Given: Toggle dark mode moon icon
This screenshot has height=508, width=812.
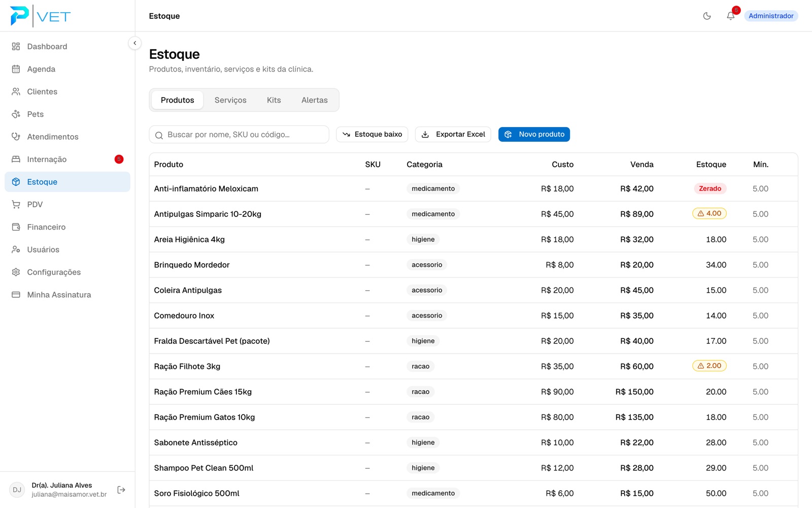Looking at the screenshot, I should (x=707, y=16).
